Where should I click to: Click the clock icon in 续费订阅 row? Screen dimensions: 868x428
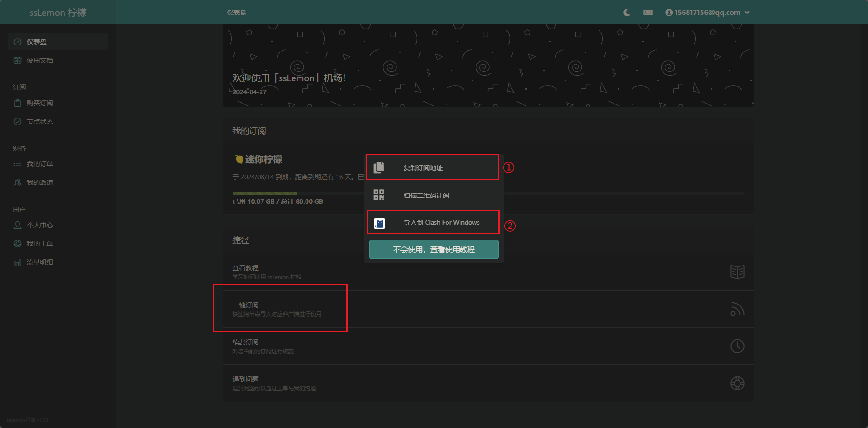coord(737,346)
